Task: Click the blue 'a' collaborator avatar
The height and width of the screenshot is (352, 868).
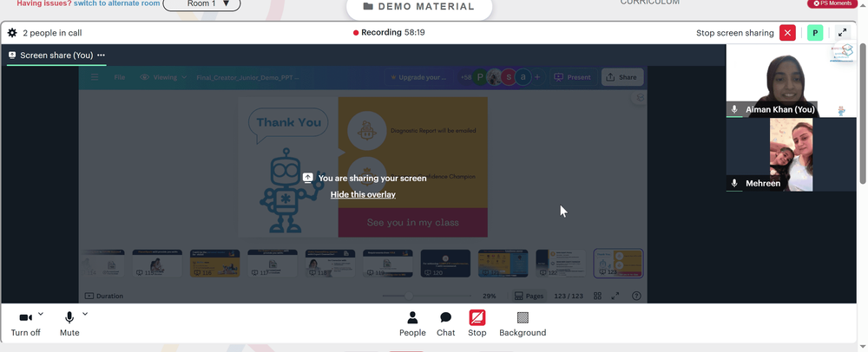Action: click(523, 77)
